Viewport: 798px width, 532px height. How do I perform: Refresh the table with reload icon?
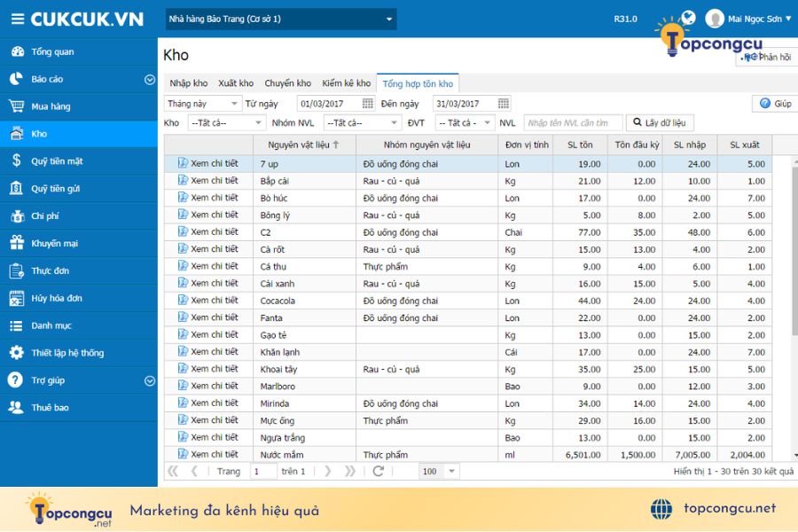tap(378, 471)
